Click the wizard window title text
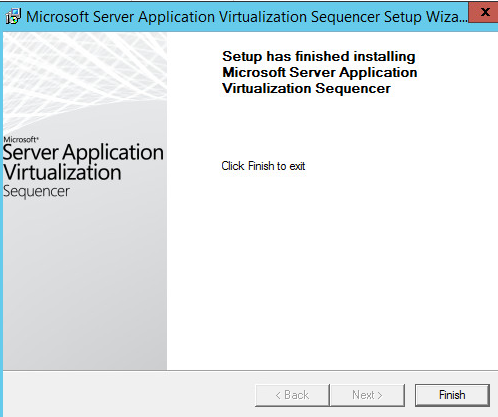 247,17
